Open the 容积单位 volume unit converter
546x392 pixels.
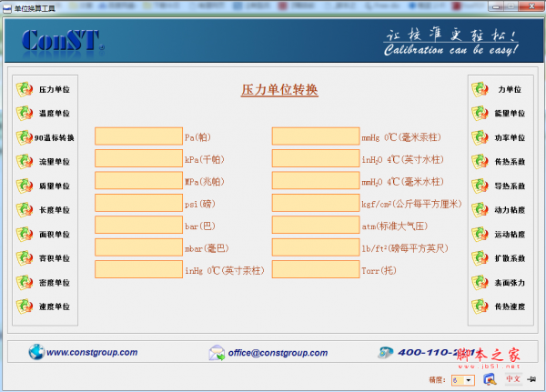(43, 258)
